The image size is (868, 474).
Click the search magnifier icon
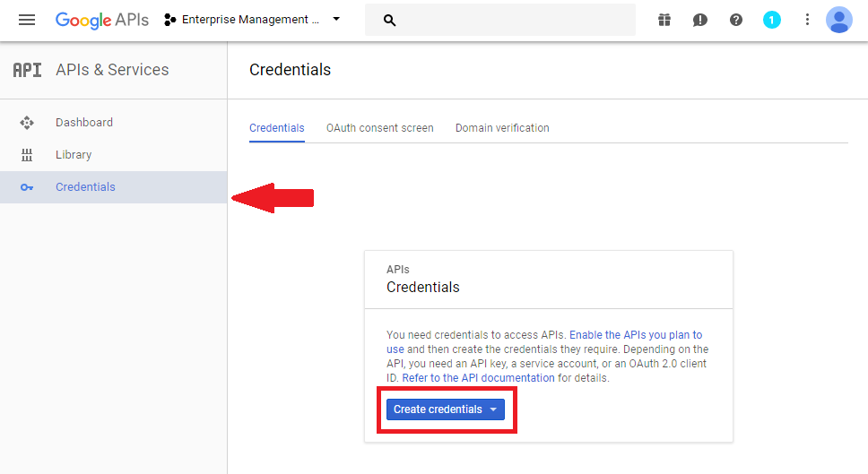(390, 20)
